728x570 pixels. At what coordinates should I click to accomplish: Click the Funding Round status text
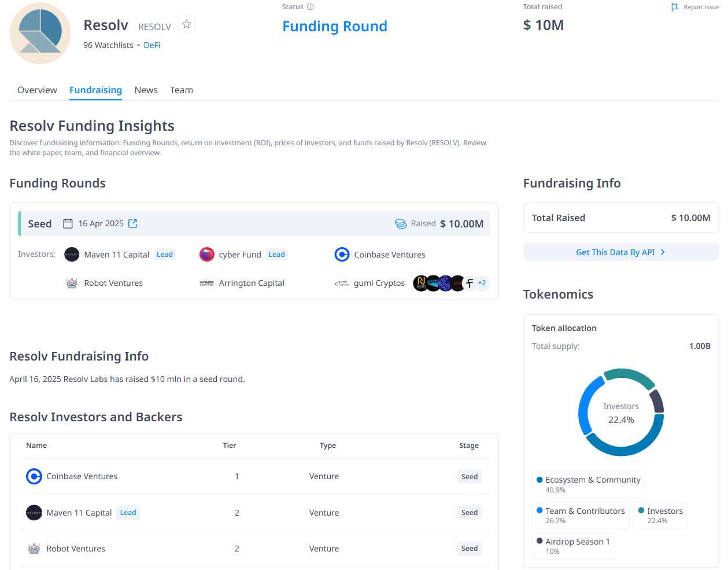(x=335, y=27)
